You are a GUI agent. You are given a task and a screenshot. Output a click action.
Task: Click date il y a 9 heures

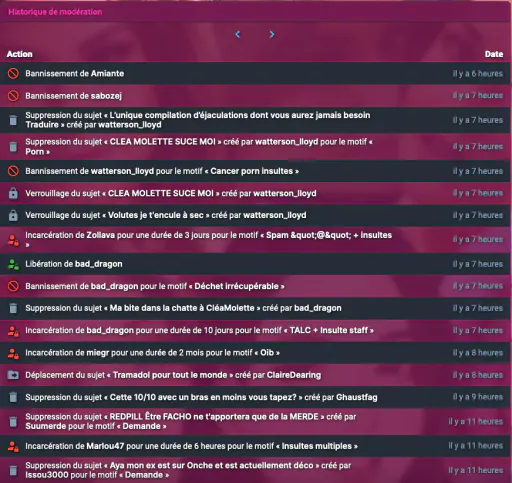pos(478,397)
